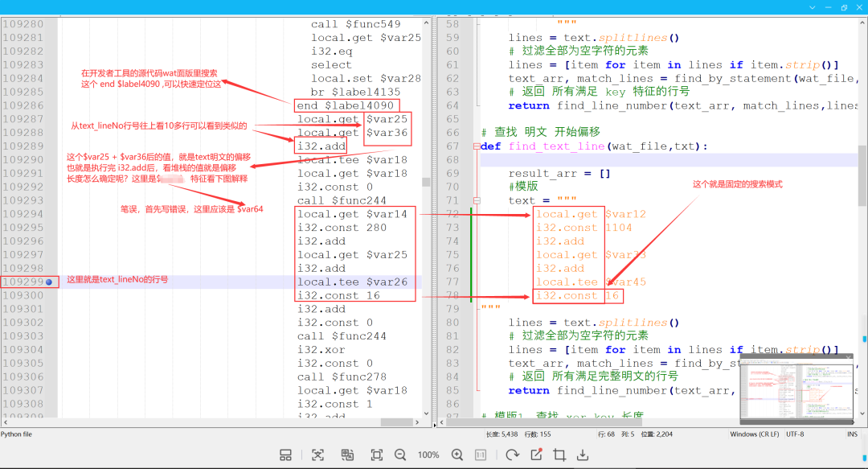Click 'call $func549' code line
The width and height of the screenshot is (868, 469).
pos(355,24)
